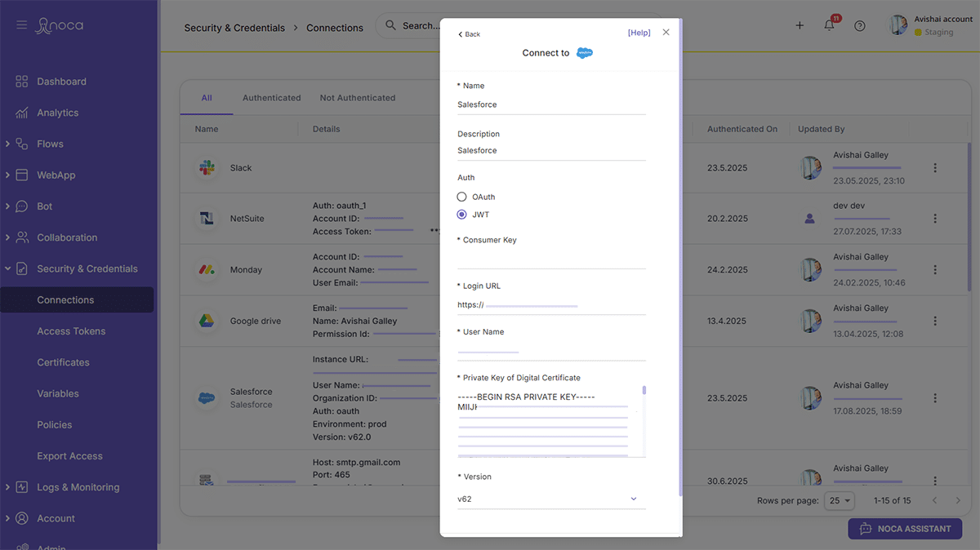Open Certificates in the sidebar
This screenshot has height=550, width=980.
tap(63, 362)
